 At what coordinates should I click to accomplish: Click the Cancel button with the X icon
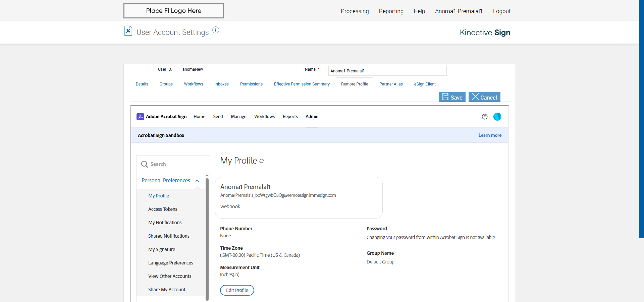click(x=484, y=97)
